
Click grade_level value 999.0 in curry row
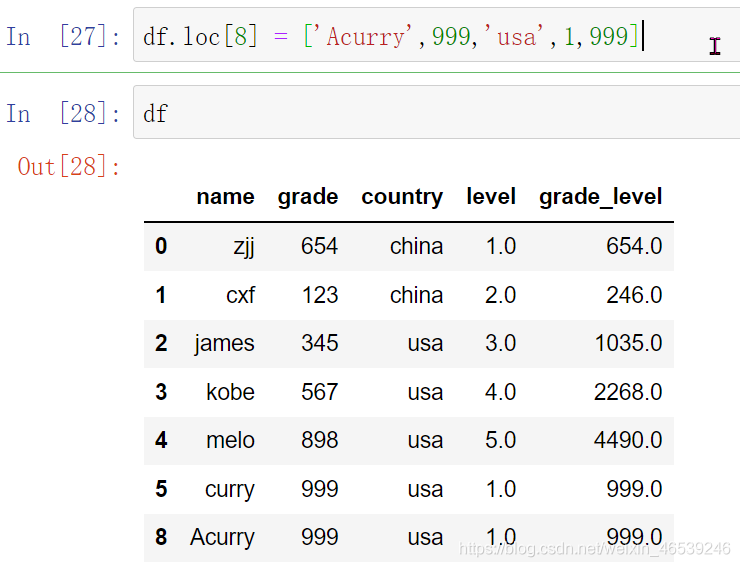point(634,489)
